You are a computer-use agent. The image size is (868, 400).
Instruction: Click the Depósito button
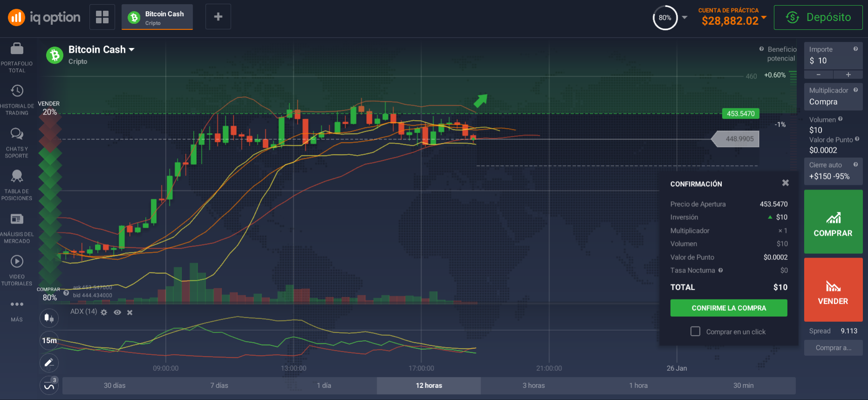(818, 18)
